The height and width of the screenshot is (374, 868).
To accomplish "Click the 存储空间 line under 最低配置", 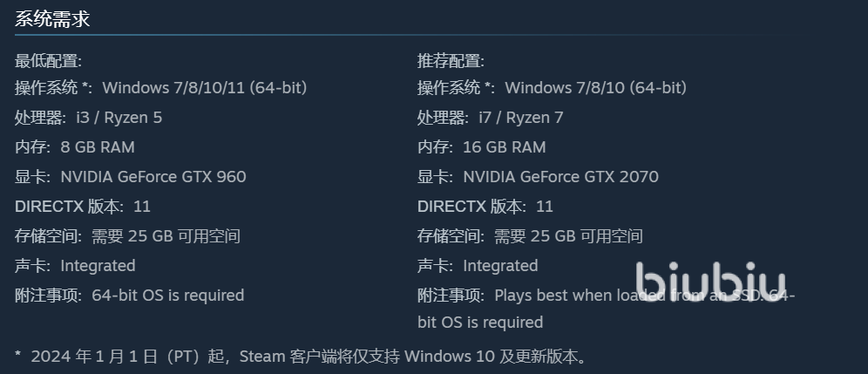I will click(x=127, y=236).
